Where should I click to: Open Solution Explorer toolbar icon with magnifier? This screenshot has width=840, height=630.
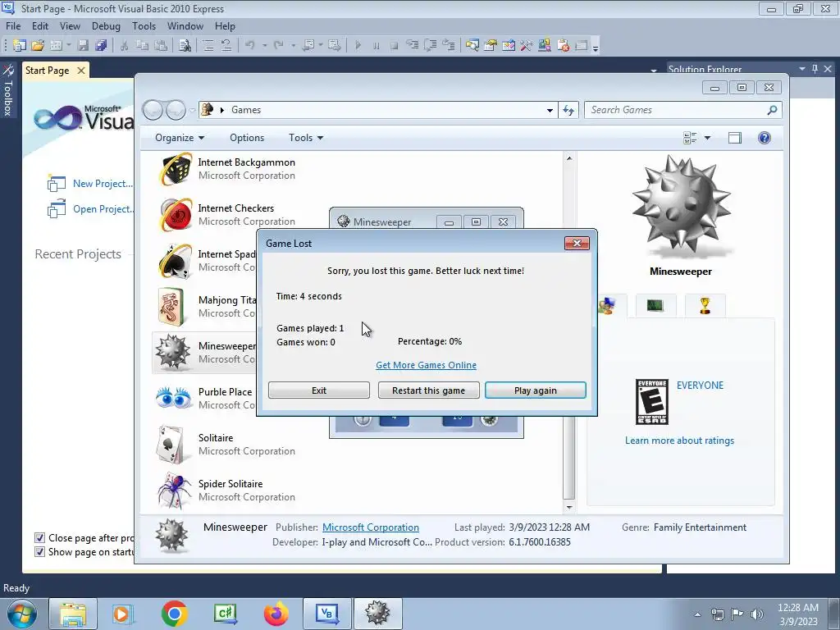point(472,46)
